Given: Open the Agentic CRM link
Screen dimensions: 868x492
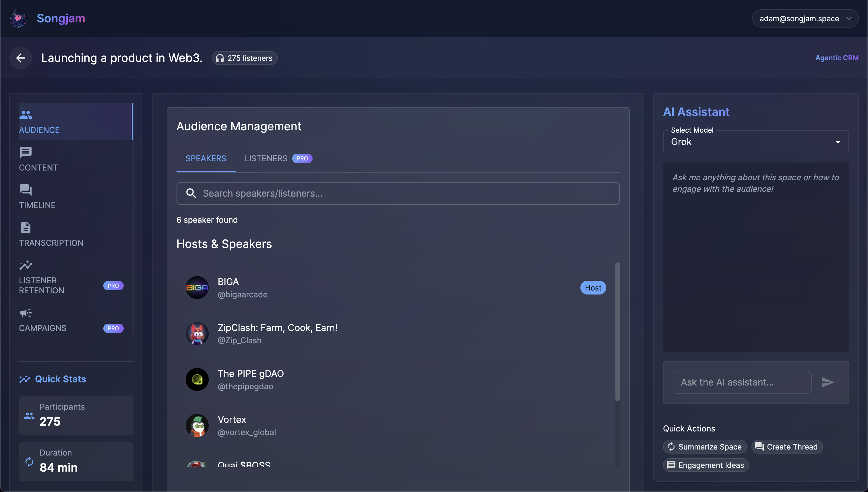Looking at the screenshot, I should [837, 58].
